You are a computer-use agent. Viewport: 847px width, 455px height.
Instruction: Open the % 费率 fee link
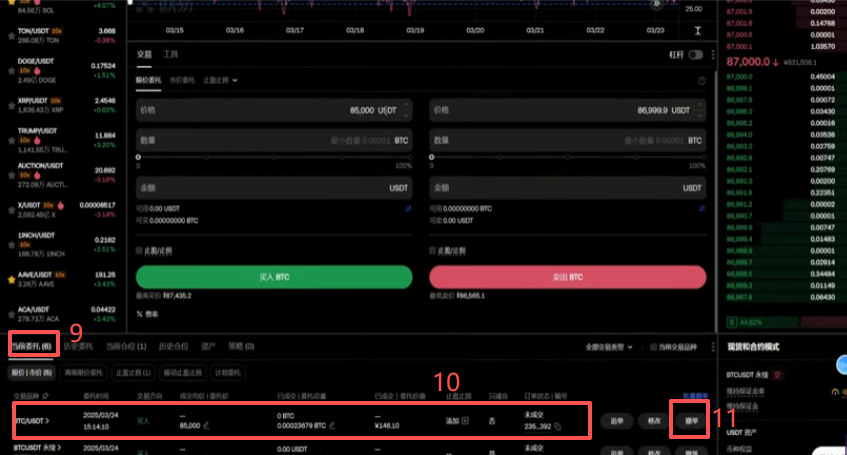147,314
